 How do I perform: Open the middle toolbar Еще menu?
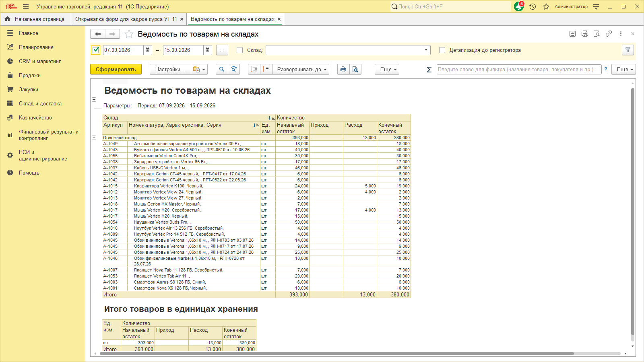[387, 69]
